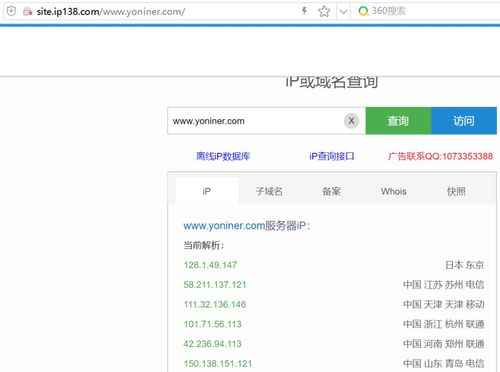Click the 中国 浙江 杭州 联通 location text
The height and width of the screenshot is (372, 500).
tap(444, 324)
